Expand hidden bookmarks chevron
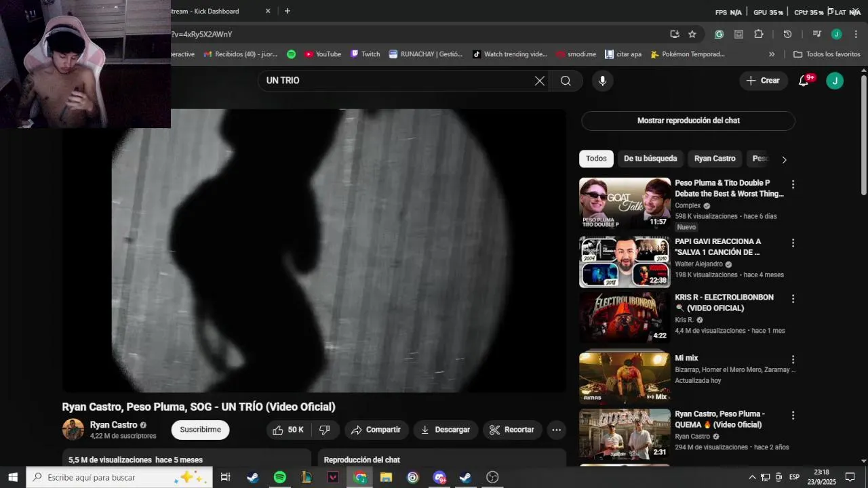Viewport: 868px width, 488px height. coord(772,54)
